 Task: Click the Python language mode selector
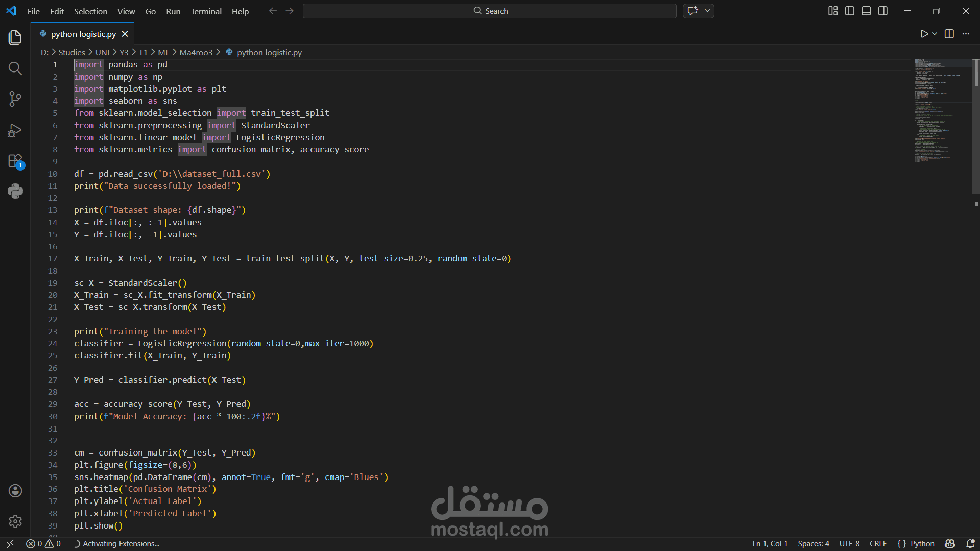(922, 544)
